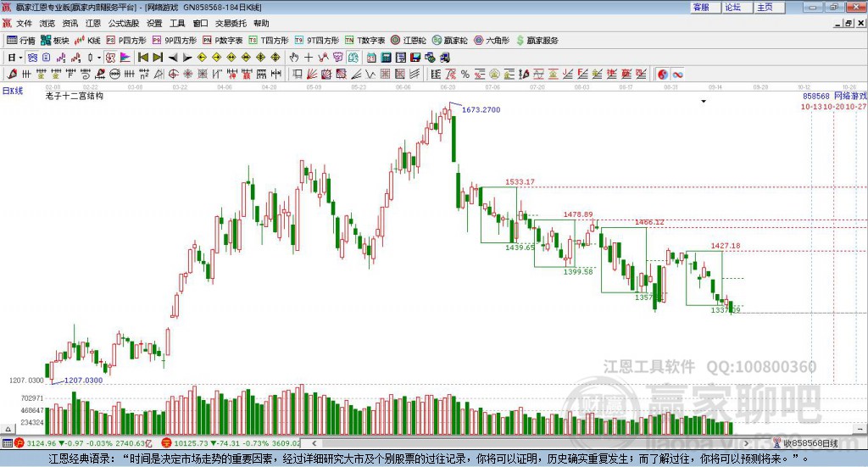
Task: Step back with the black left arrow
Action: (x=173, y=58)
